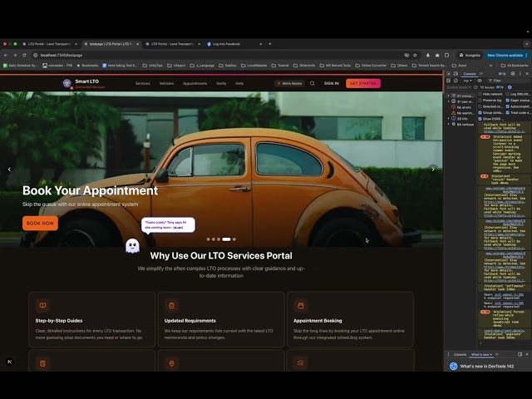Reload the current page

coord(24,55)
